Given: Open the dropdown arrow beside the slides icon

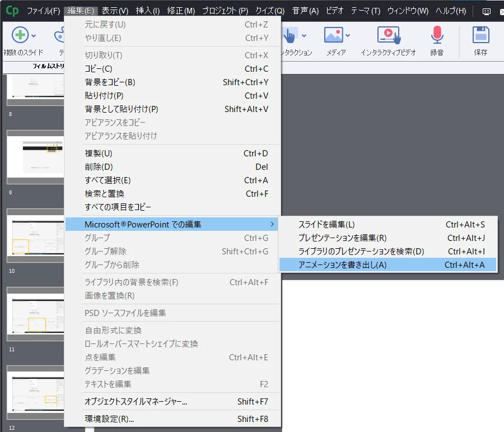Looking at the screenshot, I should click(x=34, y=36).
